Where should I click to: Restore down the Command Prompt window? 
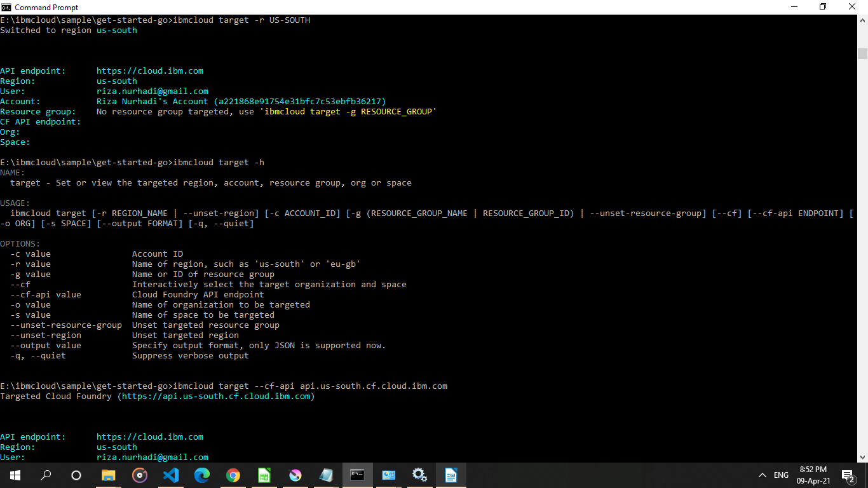tap(823, 7)
